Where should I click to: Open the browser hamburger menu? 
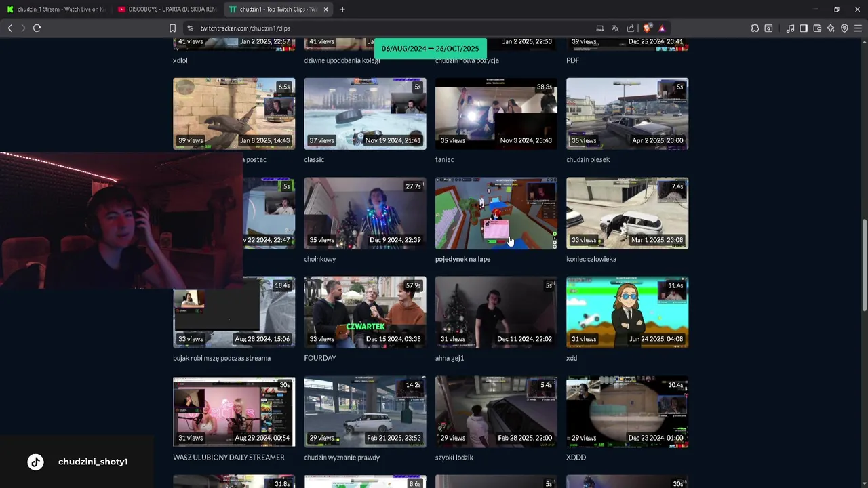858,28
